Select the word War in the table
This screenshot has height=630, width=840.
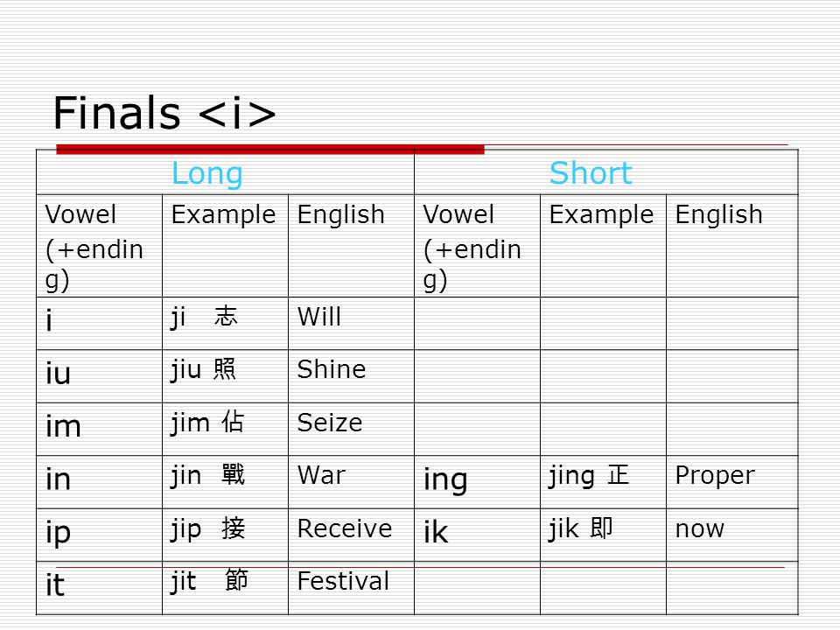[321, 475]
